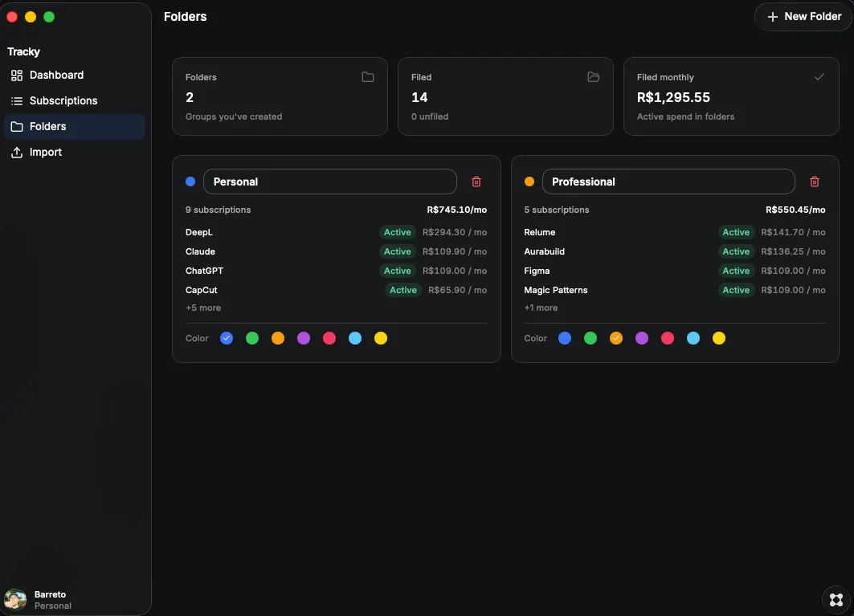Screen dimensions: 854x616
Task: Click checkmark icon on Filed monthly card
Action: click(x=819, y=77)
